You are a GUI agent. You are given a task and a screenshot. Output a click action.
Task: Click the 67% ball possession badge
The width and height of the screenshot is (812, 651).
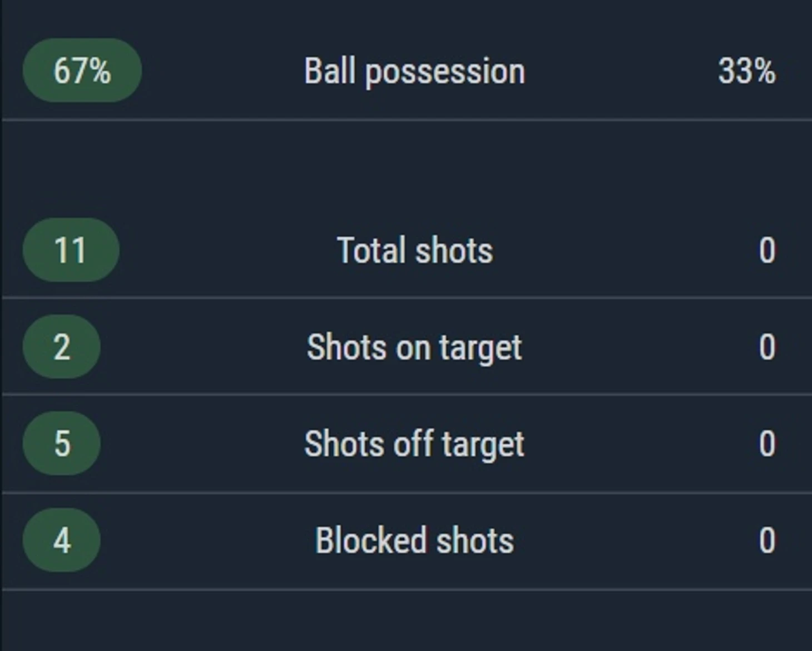(82, 71)
